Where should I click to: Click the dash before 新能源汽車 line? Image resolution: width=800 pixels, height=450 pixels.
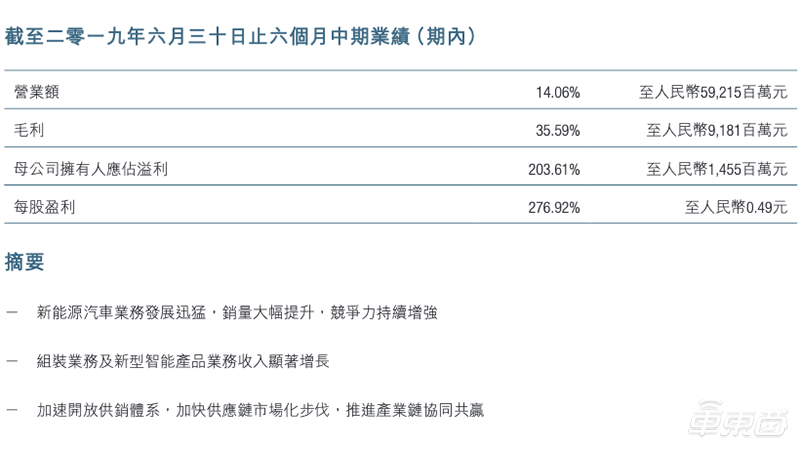tap(12, 312)
